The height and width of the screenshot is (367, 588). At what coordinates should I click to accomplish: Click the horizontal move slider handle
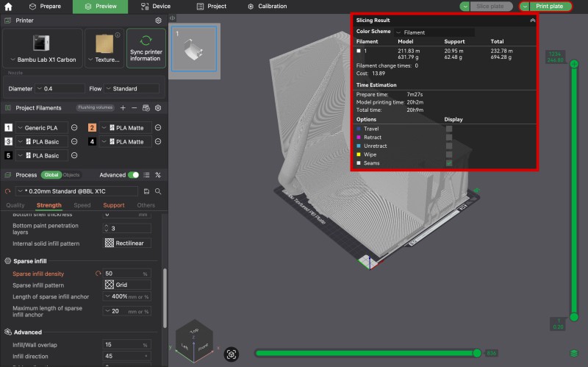click(477, 353)
